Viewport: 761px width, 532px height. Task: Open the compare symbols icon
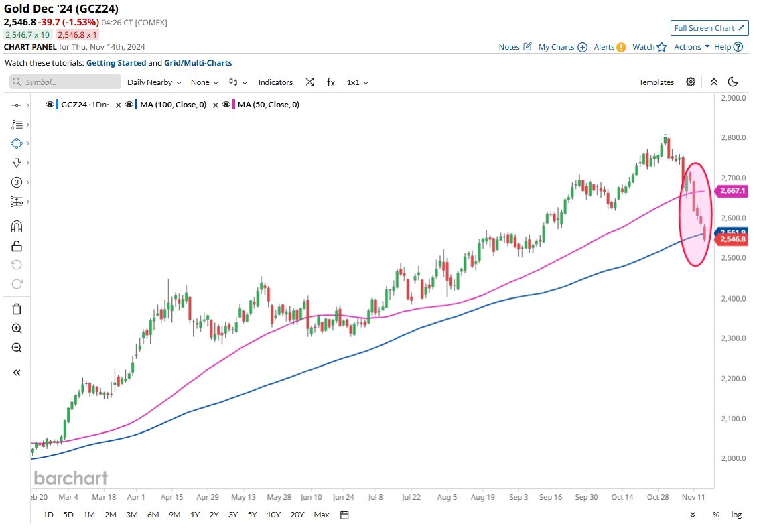pos(309,82)
